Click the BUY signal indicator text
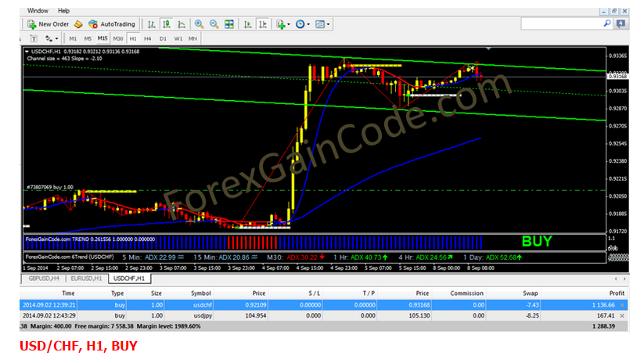The width and height of the screenshot is (644, 363). pyautogui.click(x=537, y=242)
